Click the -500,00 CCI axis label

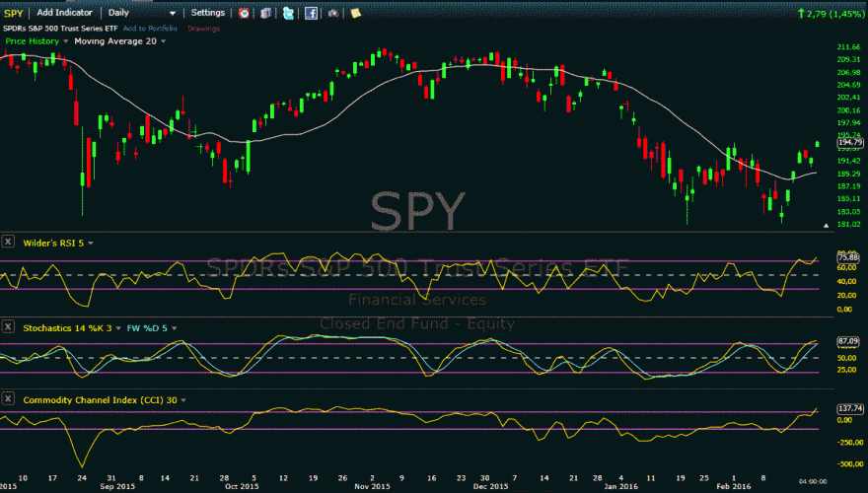pyautogui.click(x=849, y=464)
